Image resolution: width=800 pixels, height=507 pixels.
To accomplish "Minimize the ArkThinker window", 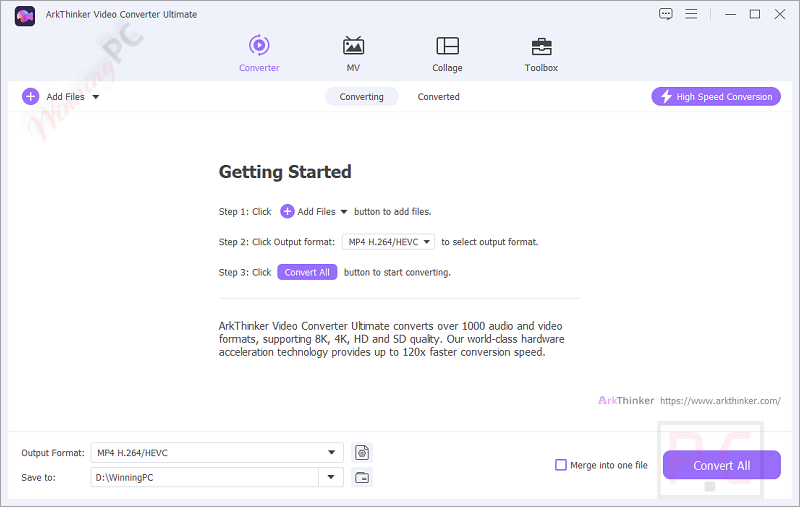I will click(730, 14).
